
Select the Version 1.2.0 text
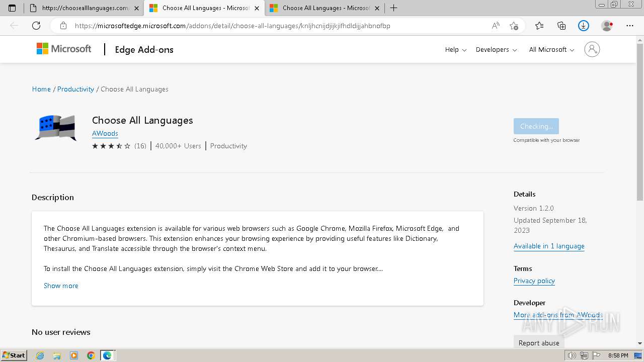click(534, 208)
